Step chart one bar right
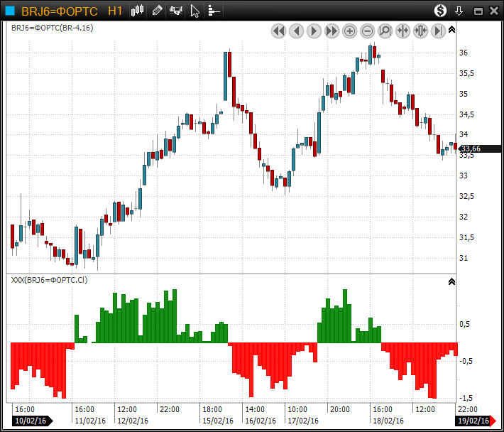504x432 pixels. (x=314, y=31)
